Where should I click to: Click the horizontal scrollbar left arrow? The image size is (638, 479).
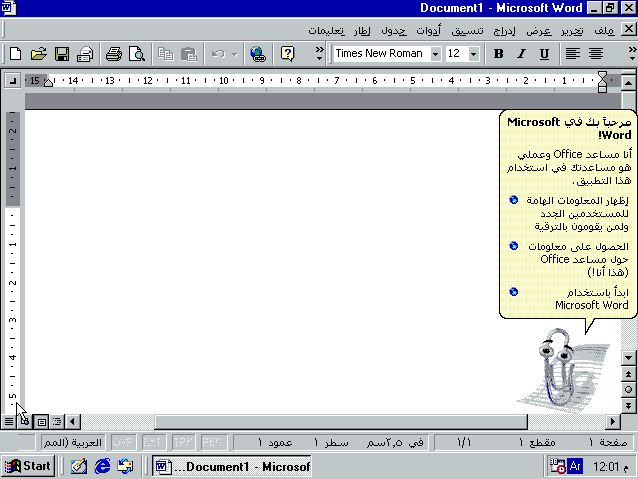(73, 421)
